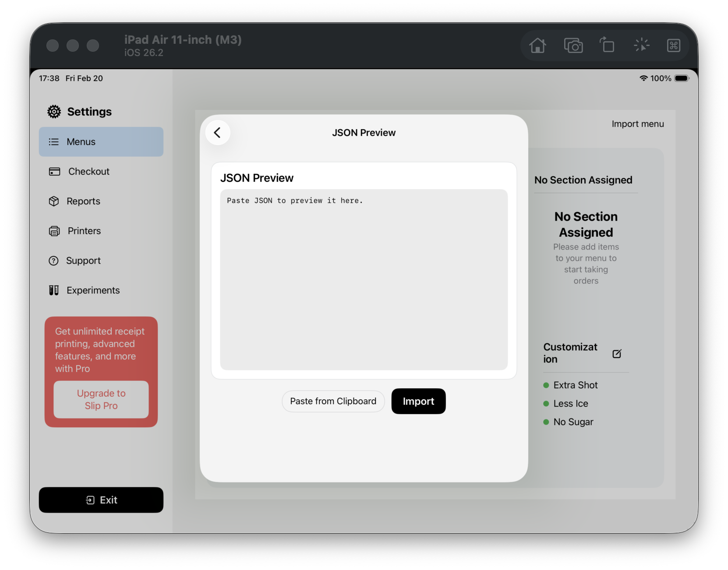
Task: Click the Import button
Action: coord(418,401)
